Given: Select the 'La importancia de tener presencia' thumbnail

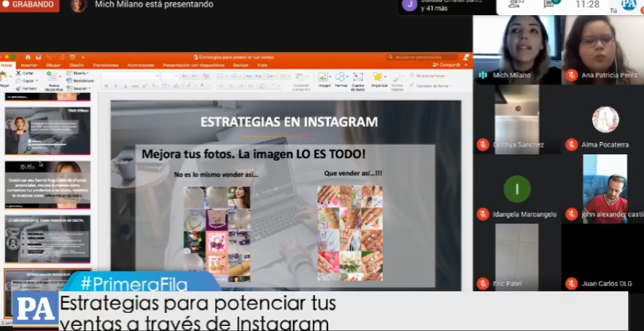Looking at the screenshot, I should click(x=48, y=239).
